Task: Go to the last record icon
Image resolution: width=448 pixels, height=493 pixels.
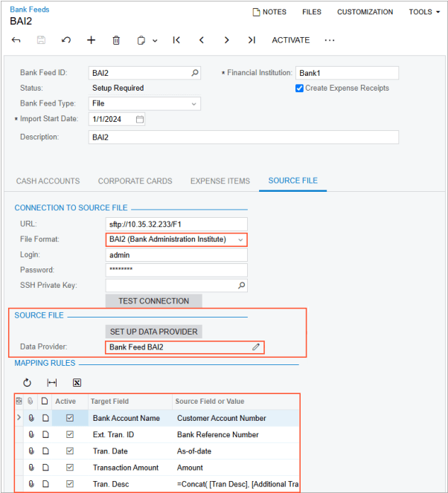Action: coord(252,40)
